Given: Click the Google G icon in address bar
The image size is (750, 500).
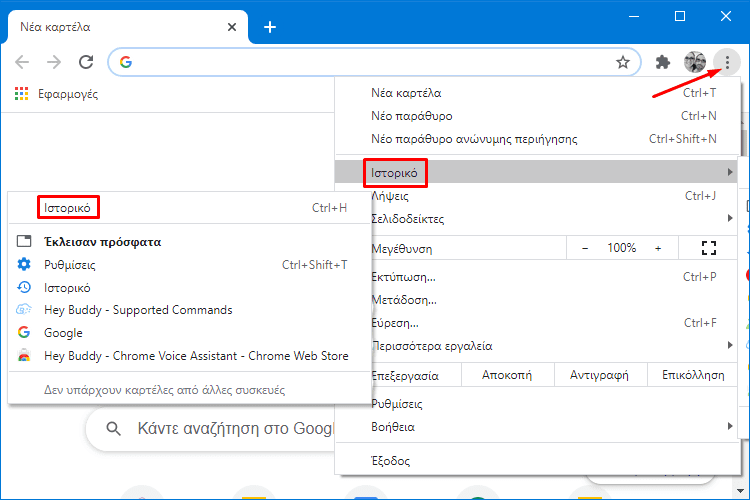Looking at the screenshot, I should [x=126, y=62].
